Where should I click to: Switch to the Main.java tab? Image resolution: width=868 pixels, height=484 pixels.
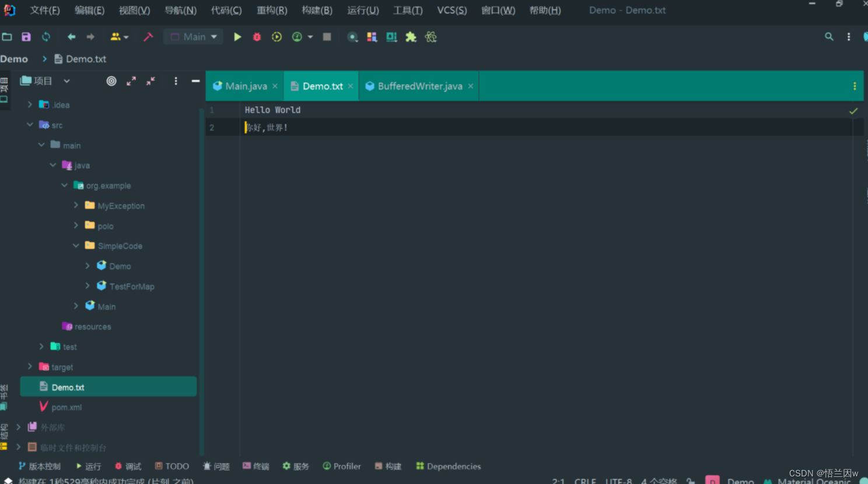click(x=246, y=86)
